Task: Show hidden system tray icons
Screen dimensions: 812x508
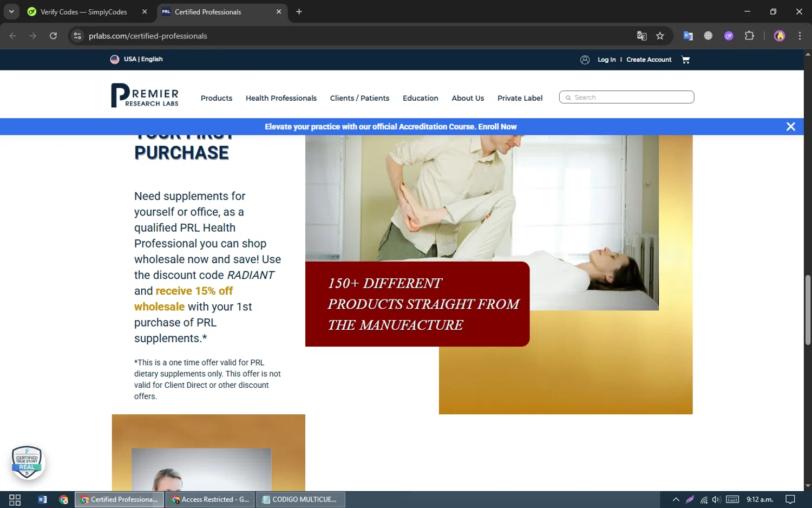Action: pos(676,499)
